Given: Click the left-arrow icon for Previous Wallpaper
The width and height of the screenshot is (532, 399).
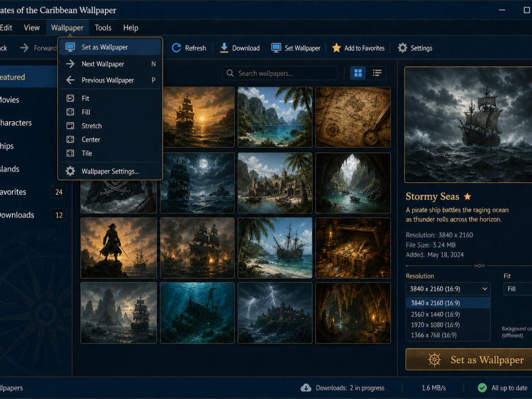Looking at the screenshot, I should pyautogui.click(x=70, y=80).
